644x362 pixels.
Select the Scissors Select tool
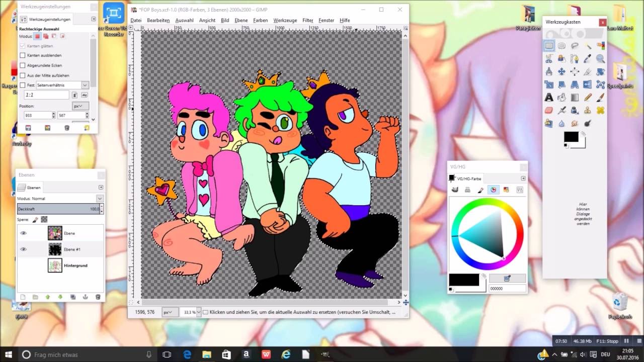tap(549, 59)
